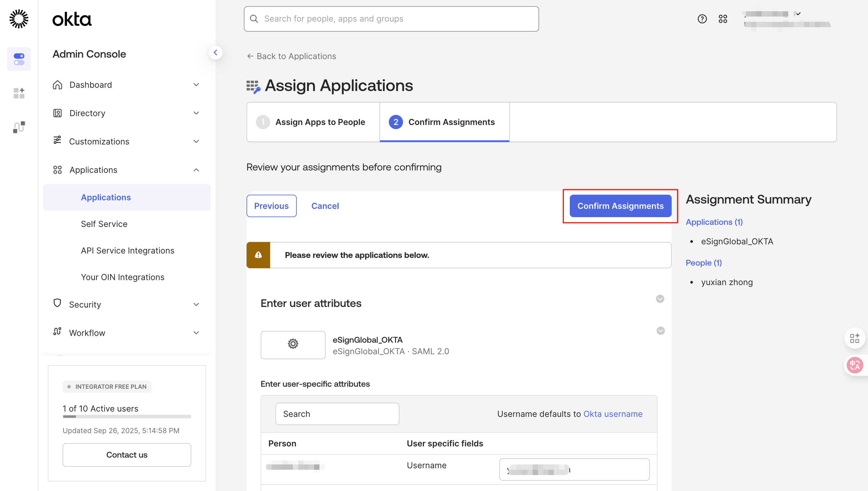
Task: Open the apps grid icon in header
Action: [x=722, y=19]
